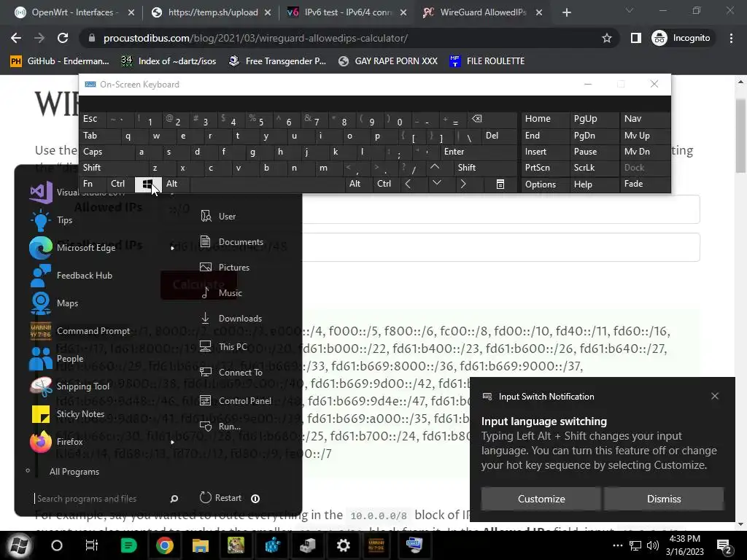Select Run... in Start menu
Screen dimensions: 747x560
pos(220,426)
